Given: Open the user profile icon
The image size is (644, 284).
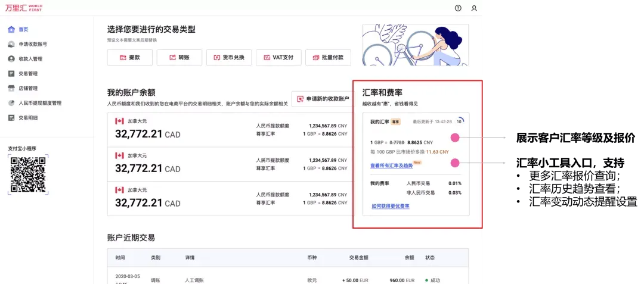Looking at the screenshot, I should click(x=474, y=8).
